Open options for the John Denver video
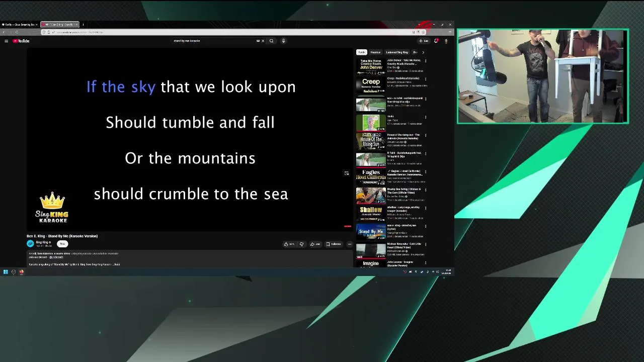The height and width of the screenshot is (362, 644). coord(426,61)
